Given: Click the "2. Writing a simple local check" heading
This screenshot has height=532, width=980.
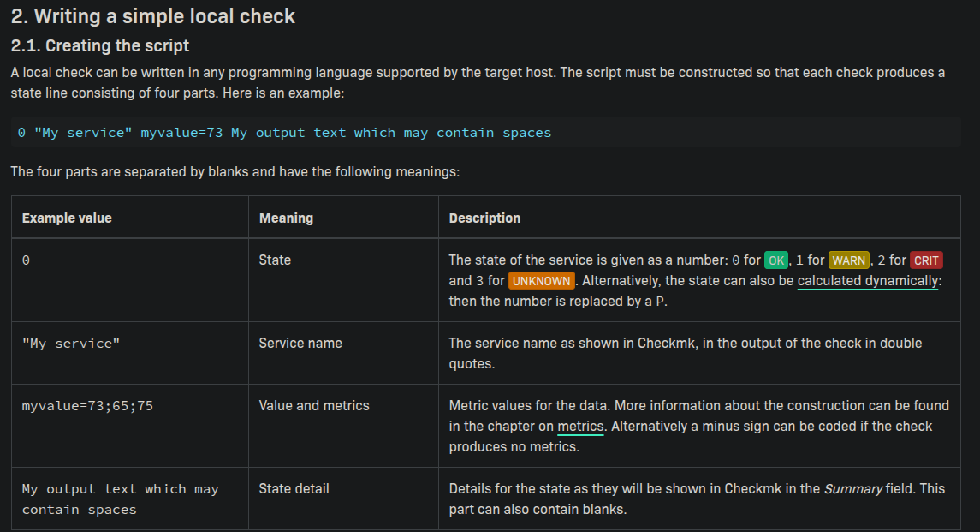Looking at the screenshot, I should coord(153,15).
